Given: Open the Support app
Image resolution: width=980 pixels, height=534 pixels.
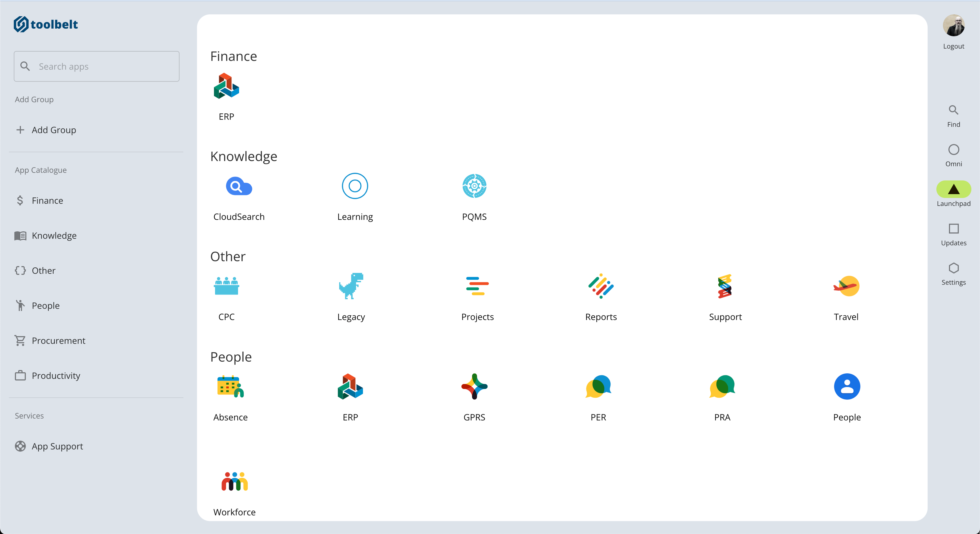Looking at the screenshot, I should coord(725,286).
